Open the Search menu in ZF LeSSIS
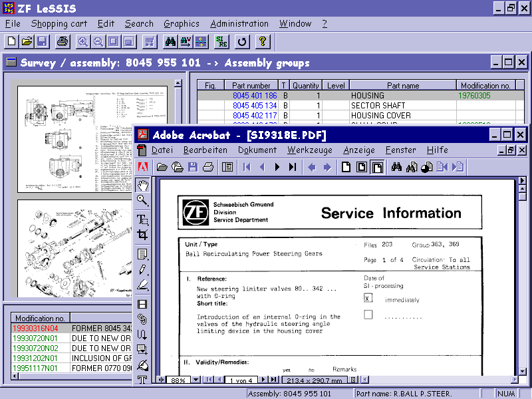The height and width of the screenshot is (399, 532). tap(139, 24)
